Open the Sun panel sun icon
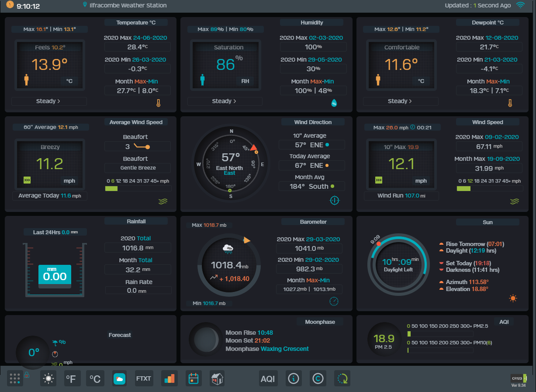This screenshot has width=536, height=392. tap(513, 298)
